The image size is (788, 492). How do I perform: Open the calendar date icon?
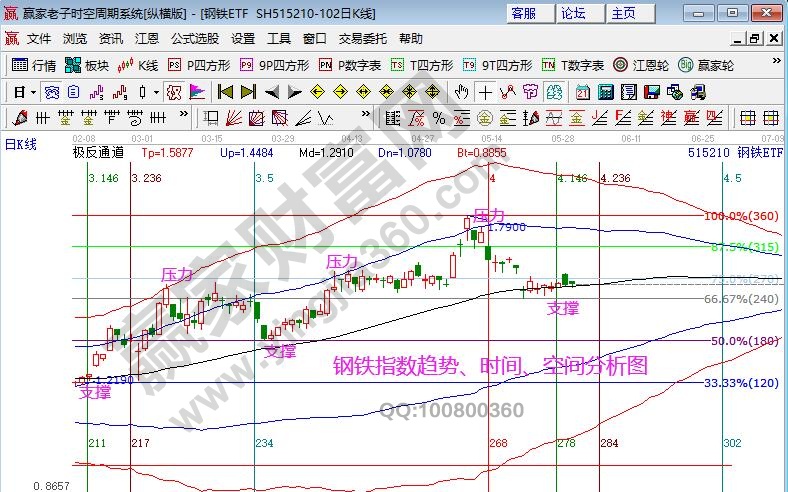pos(581,92)
